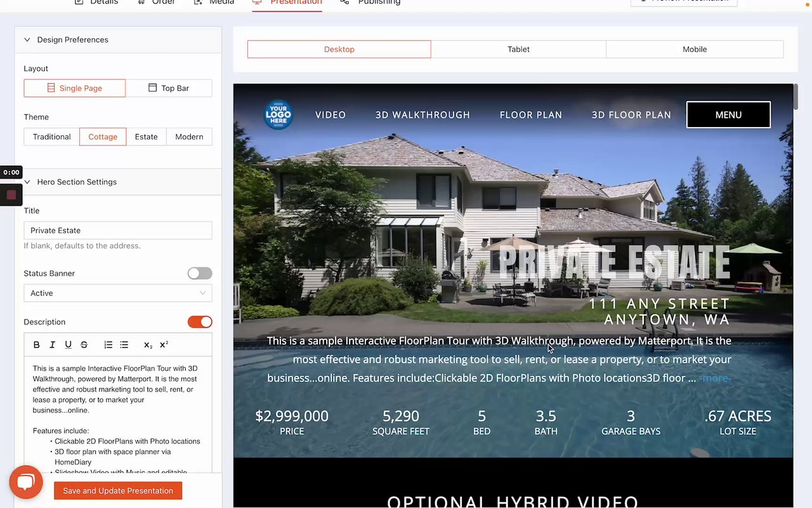The height and width of the screenshot is (508, 812).
Task: Insert a numbered list in description
Action: [x=108, y=345]
